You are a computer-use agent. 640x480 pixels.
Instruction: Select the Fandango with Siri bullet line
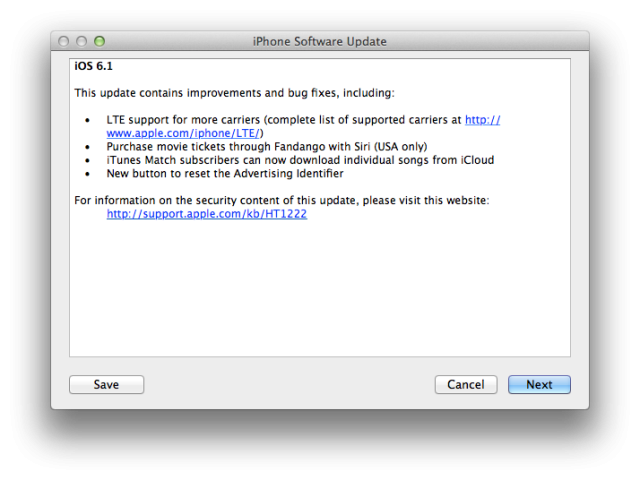[267, 147]
